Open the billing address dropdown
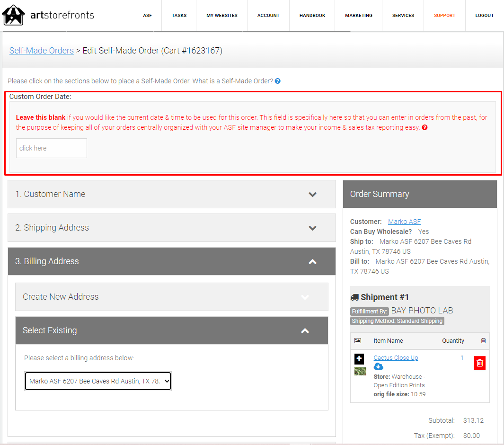The width and height of the screenshot is (504, 445). [x=98, y=381]
